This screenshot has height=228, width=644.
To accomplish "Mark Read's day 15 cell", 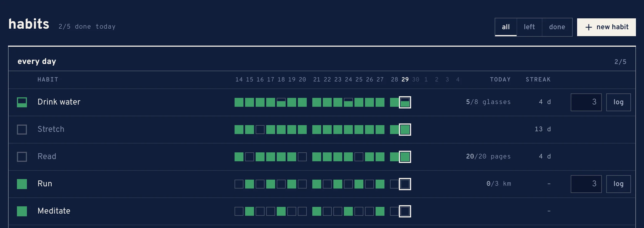I will click(x=250, y=157).
